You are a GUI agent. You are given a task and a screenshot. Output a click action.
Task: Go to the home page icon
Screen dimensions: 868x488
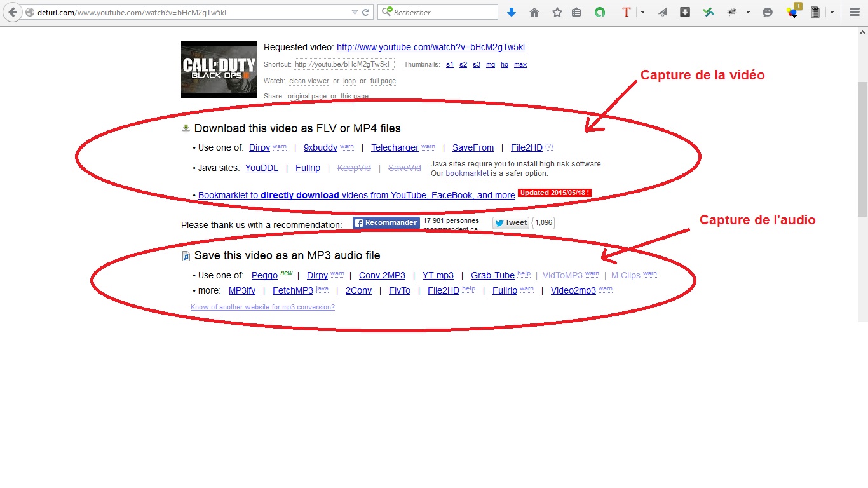click(x=534, y=12)
